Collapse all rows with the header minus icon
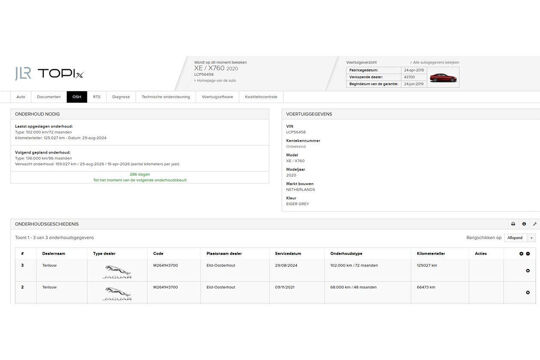Viewport: 540px width, 360px height. pos(528,254)
